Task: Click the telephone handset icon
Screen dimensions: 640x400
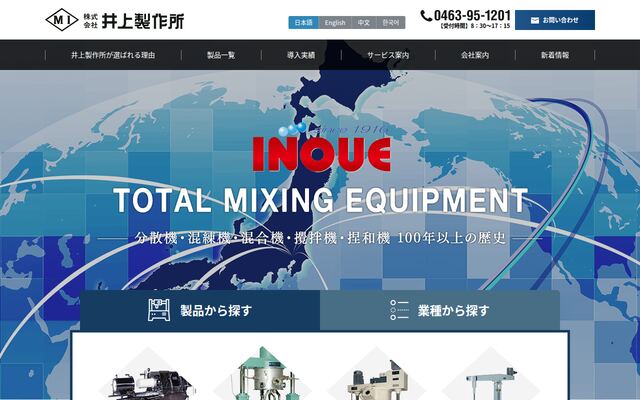Action: tap(426, 16)
